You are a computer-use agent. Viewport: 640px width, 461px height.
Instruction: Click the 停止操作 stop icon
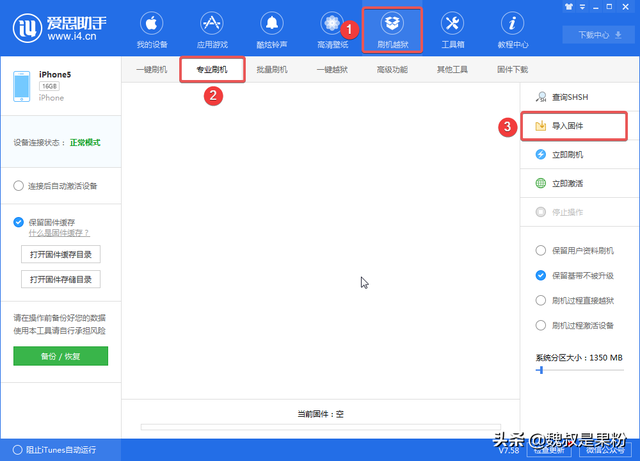(x=540, y=212)
